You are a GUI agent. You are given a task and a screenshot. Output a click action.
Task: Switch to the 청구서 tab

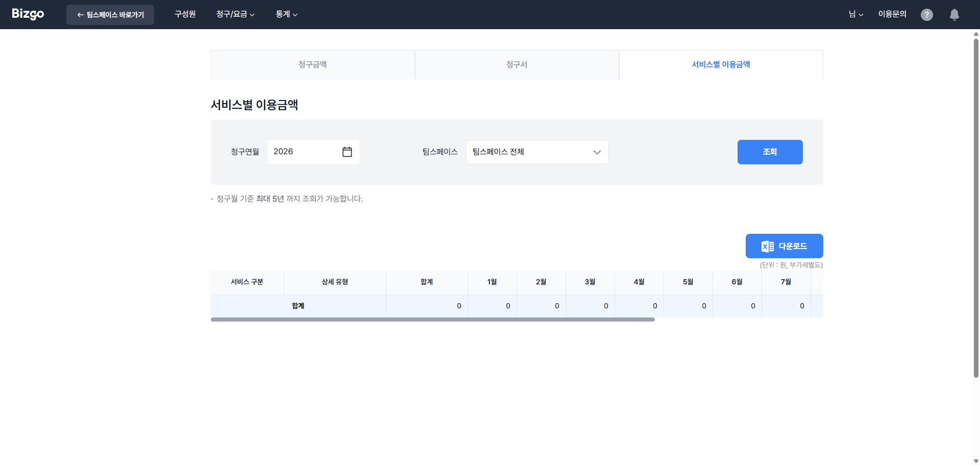[517, 65]
